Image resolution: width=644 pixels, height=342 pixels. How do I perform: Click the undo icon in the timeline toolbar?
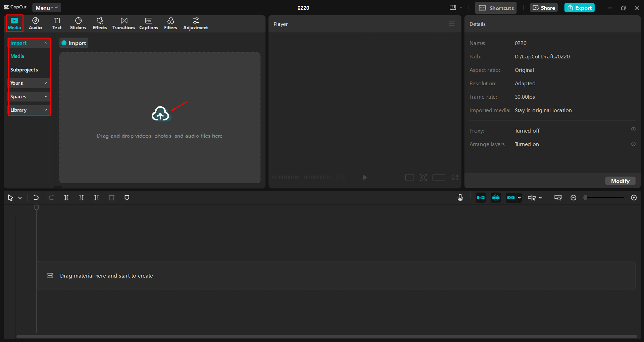pos(36,198)
